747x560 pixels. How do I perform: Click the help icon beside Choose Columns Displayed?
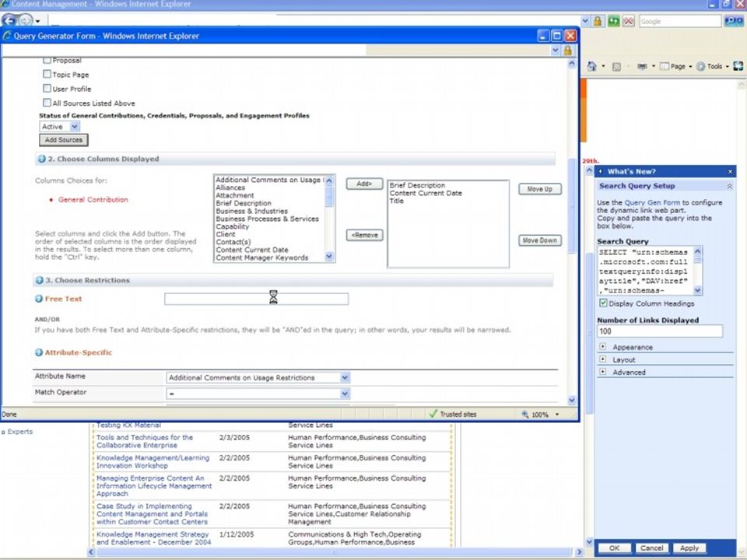(x=41, y=159)
